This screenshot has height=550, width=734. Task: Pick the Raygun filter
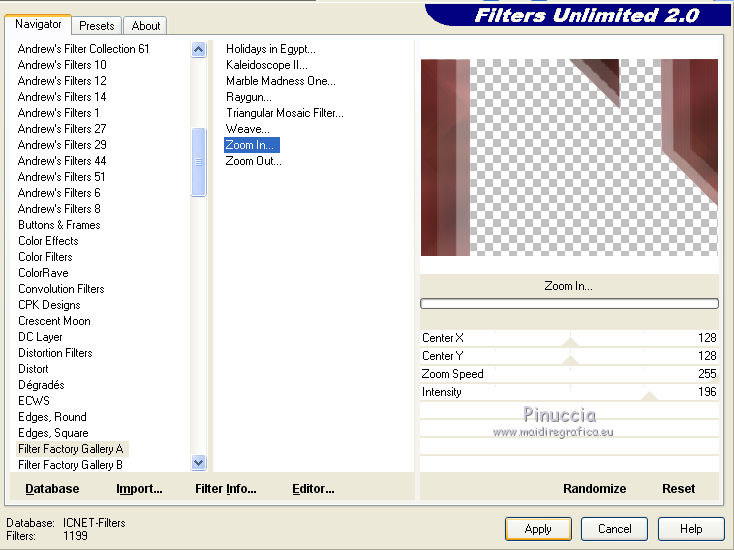click(249, 96)
